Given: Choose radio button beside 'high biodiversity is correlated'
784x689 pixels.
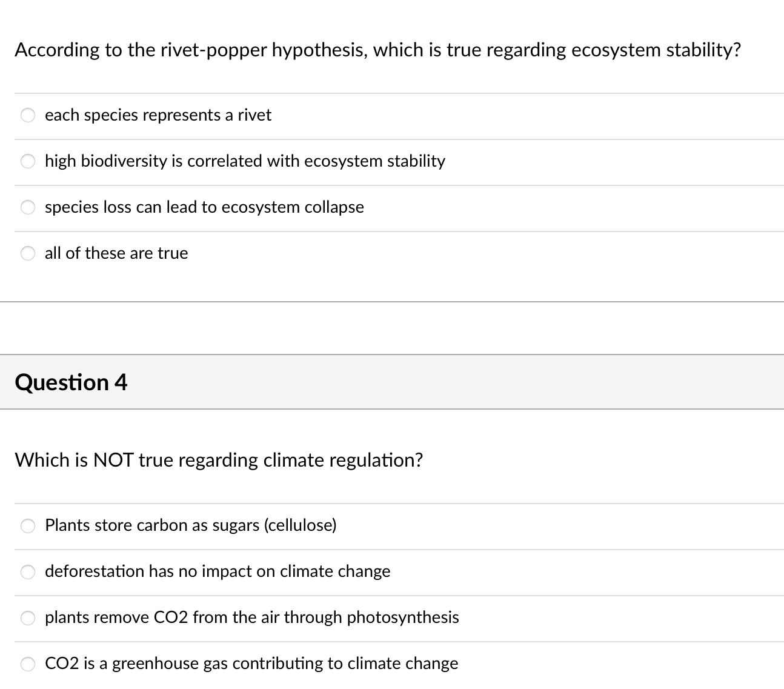Looking at the screenshot, I should pyautogui.click(x=28, y=161).
